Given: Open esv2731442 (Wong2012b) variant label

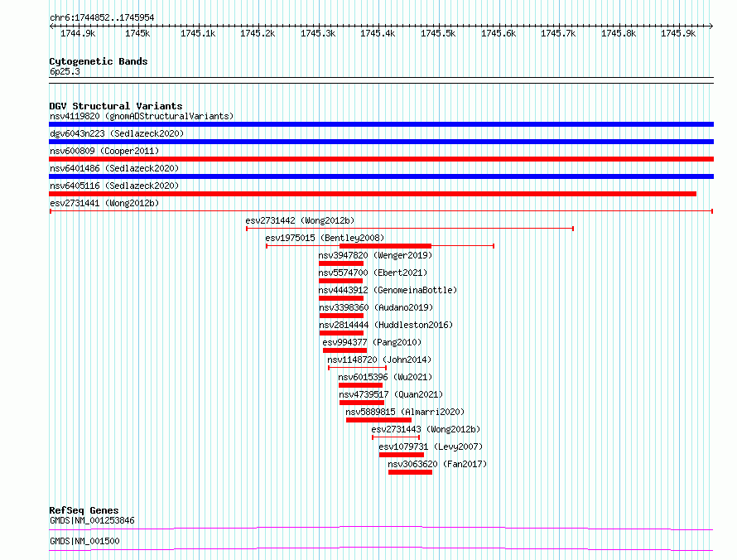Looking at the screenshot, I should 300,220.
